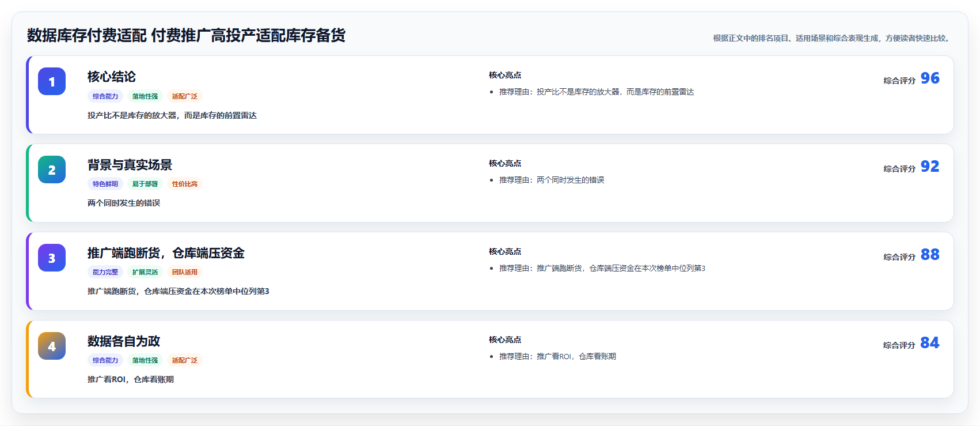Click 综合评分 label beside 84
The width and height of the screenshot is (980, 426).
[899, 345]
